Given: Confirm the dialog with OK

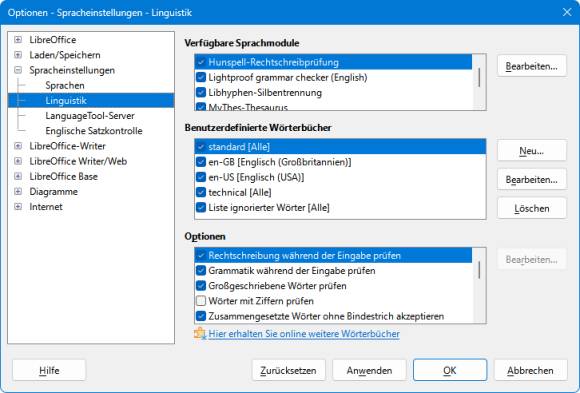Looking at the screenshot, I should [450, 370].
